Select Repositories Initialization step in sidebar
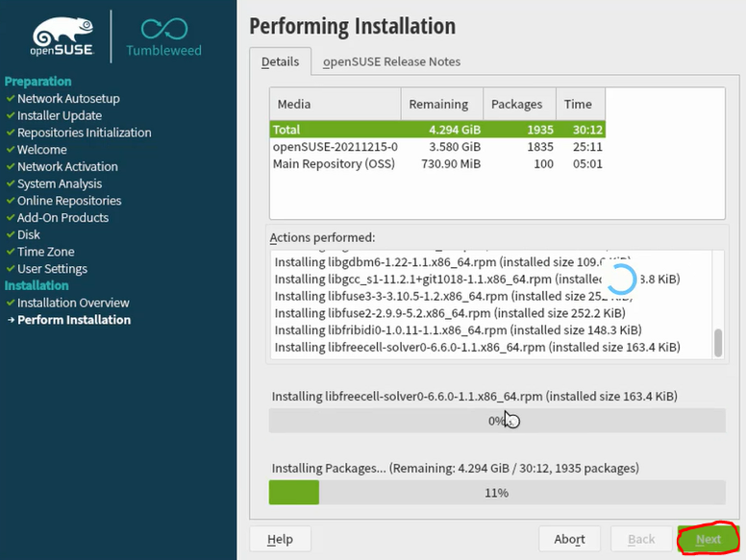Viewport: 746px width, 560px height. (85, 133)
